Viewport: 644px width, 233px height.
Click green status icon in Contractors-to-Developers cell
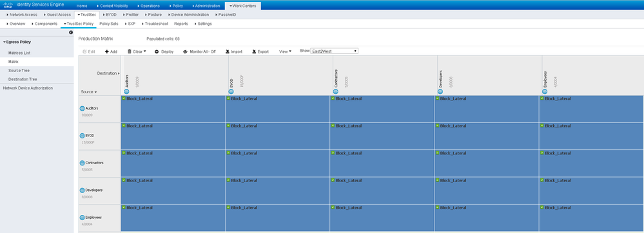pos(437,153)
